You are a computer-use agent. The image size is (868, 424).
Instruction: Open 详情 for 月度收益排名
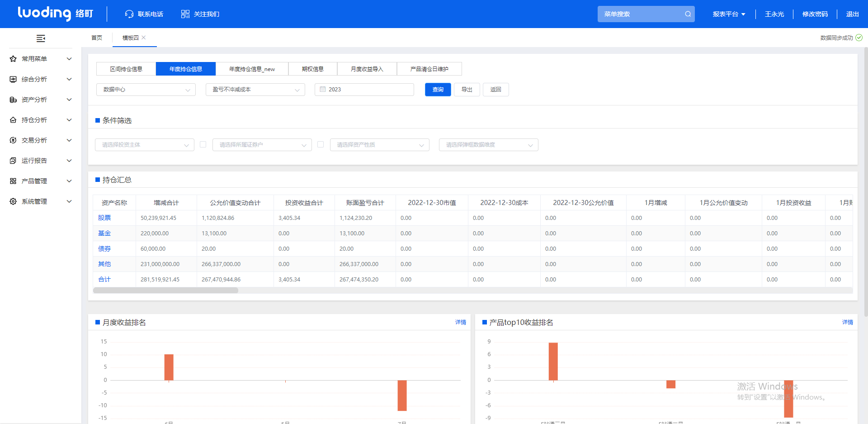461,322
